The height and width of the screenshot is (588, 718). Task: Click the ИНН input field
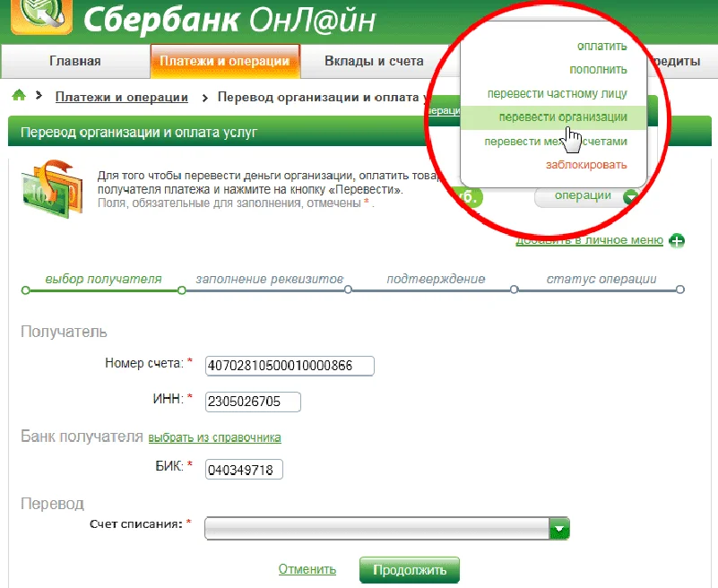pyautogui.click(x=253, y=402)
